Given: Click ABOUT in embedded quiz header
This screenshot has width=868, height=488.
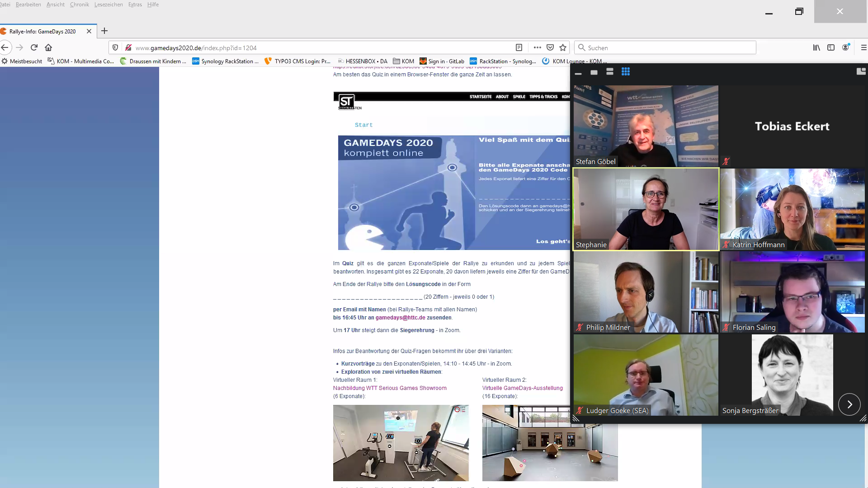Looking at the screenshot, I should pos(502,97).
